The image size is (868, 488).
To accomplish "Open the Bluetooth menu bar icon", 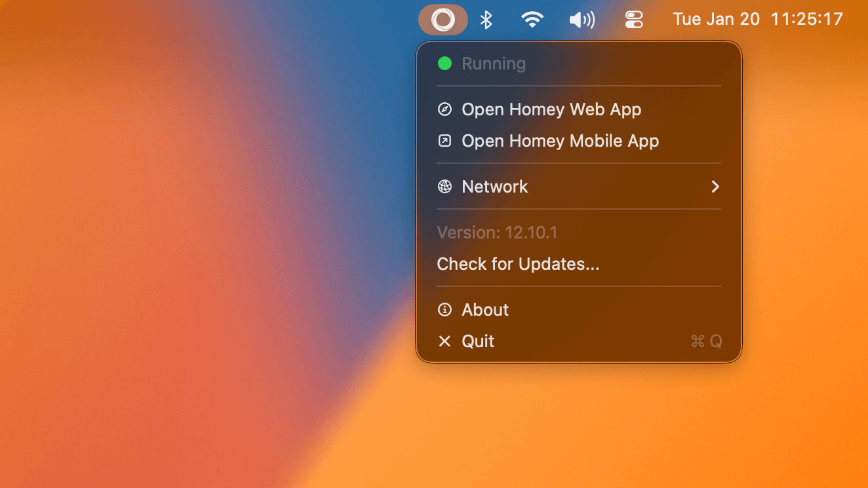I will (x=486, y=19).
